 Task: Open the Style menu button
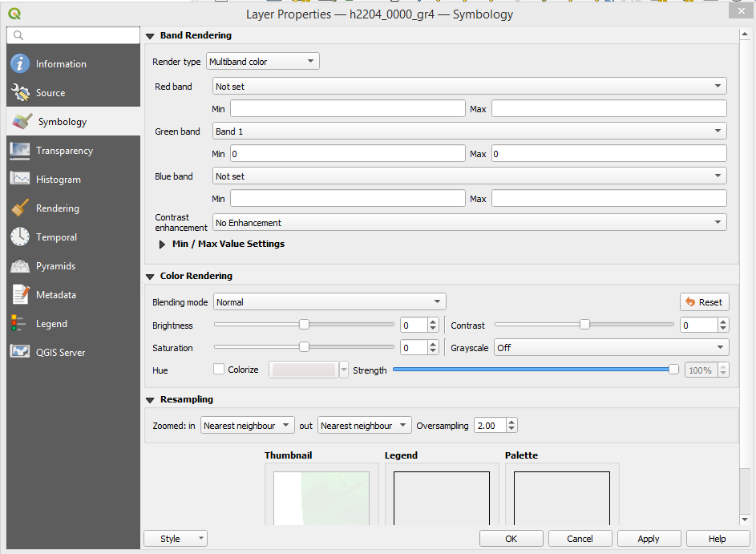[176, 539]
